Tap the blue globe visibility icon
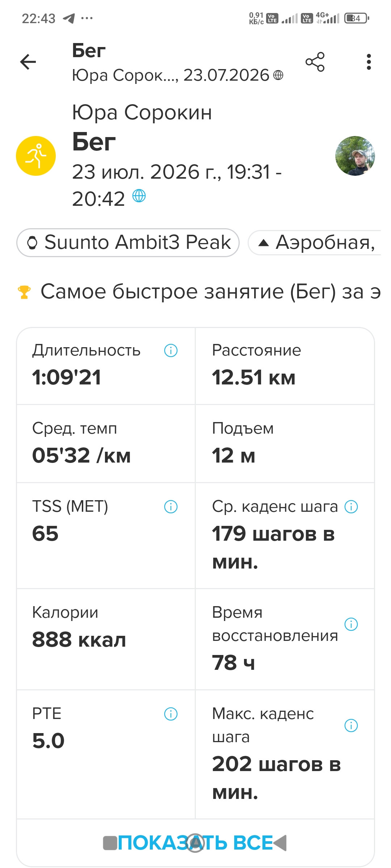 pos(139,196)
